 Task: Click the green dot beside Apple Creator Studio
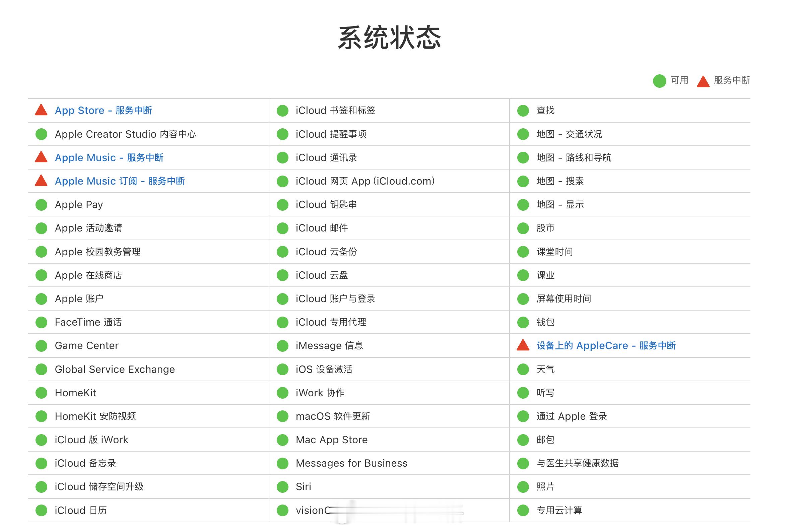42,134
